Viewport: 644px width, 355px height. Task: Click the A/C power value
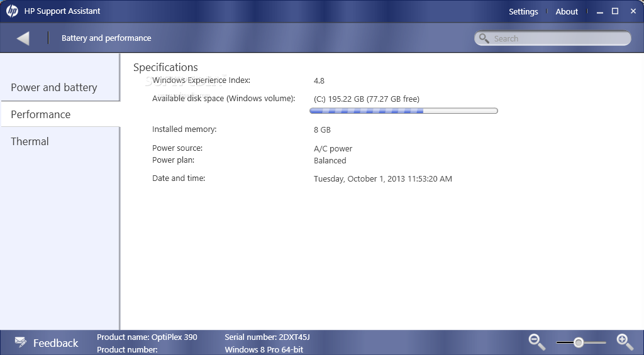click(333, 148)
